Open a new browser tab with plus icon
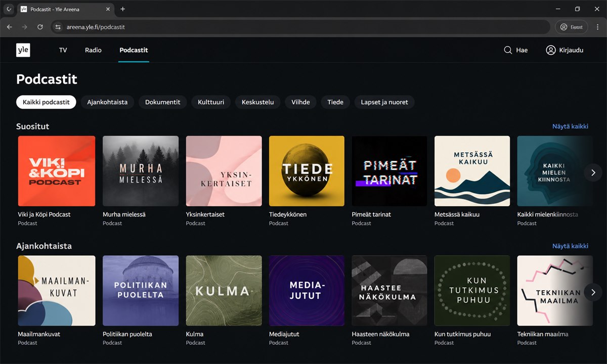 pos(122,9)
